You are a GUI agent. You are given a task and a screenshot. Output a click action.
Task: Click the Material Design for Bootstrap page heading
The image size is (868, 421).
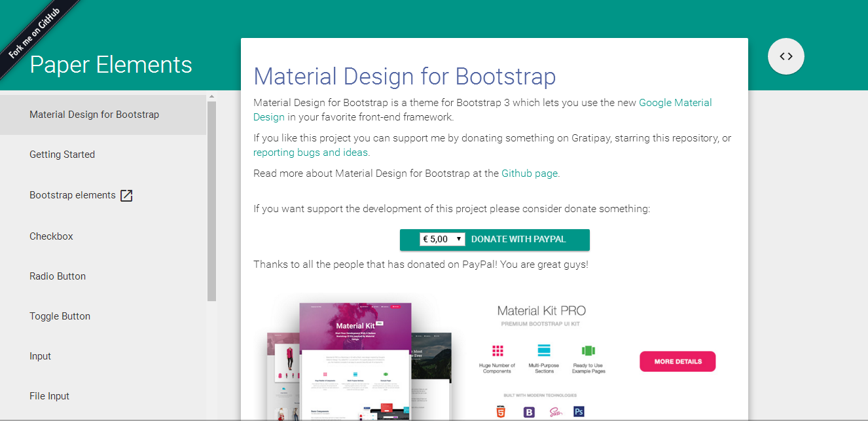click(x=405, y=77)
